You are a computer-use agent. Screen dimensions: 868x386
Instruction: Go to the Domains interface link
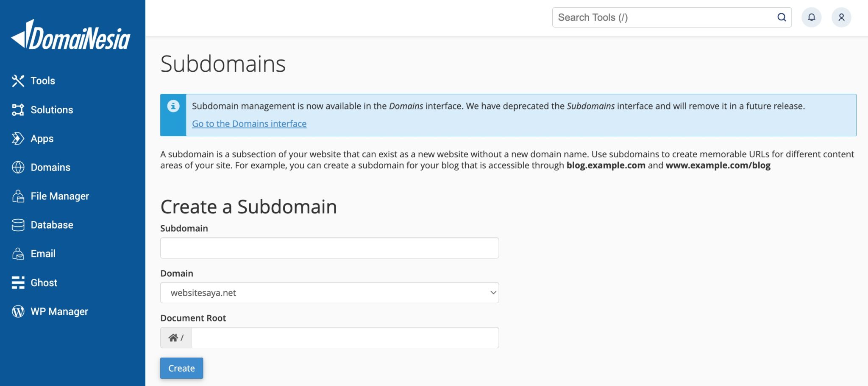pyautogui.click(x=249, y=124)
